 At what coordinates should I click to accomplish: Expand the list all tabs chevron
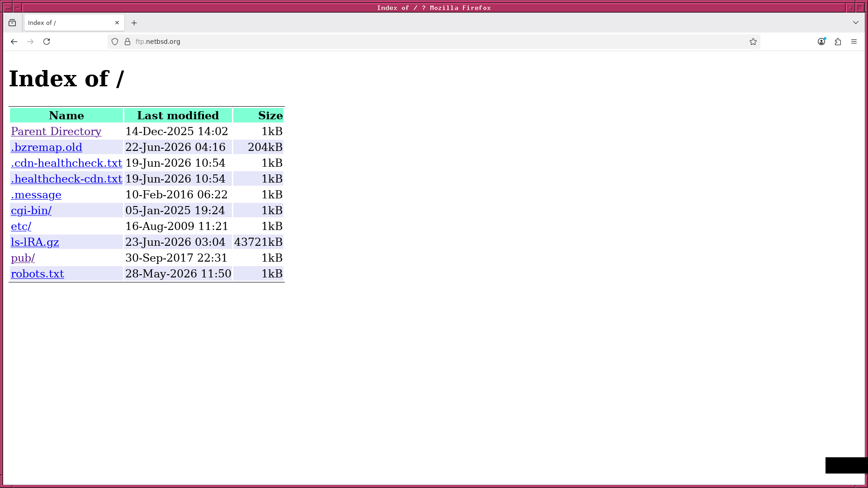click(x=856, y=23)
